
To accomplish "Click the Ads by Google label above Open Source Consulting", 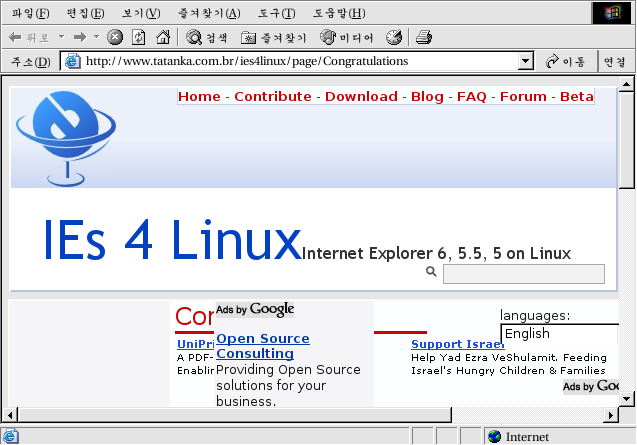I will pyautogui.click(x=255, y=310).
